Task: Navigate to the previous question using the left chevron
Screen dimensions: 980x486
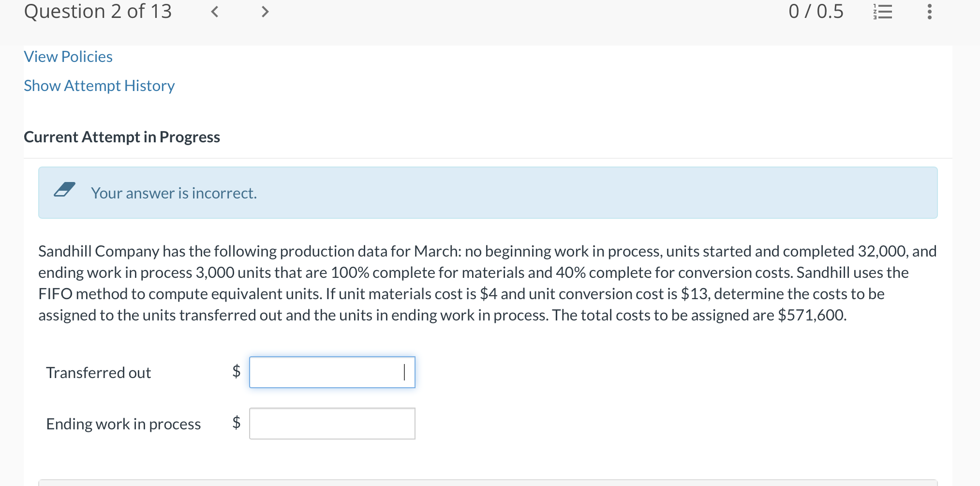Action: pyautogui.click(x=215, y=12)
